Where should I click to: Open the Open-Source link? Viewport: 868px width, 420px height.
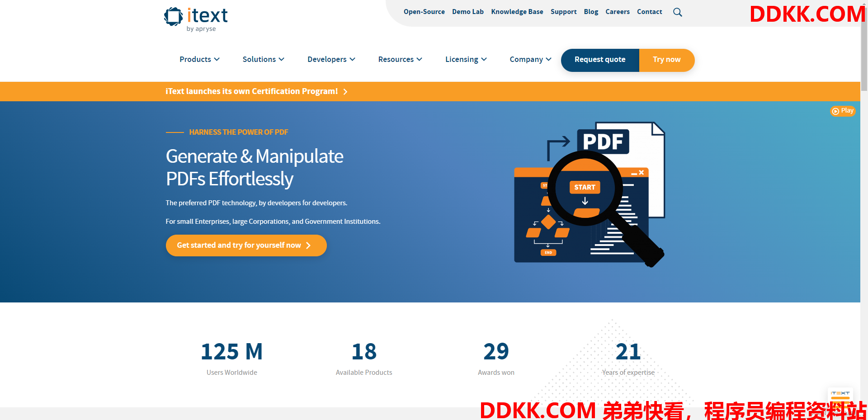click(424, 12)
